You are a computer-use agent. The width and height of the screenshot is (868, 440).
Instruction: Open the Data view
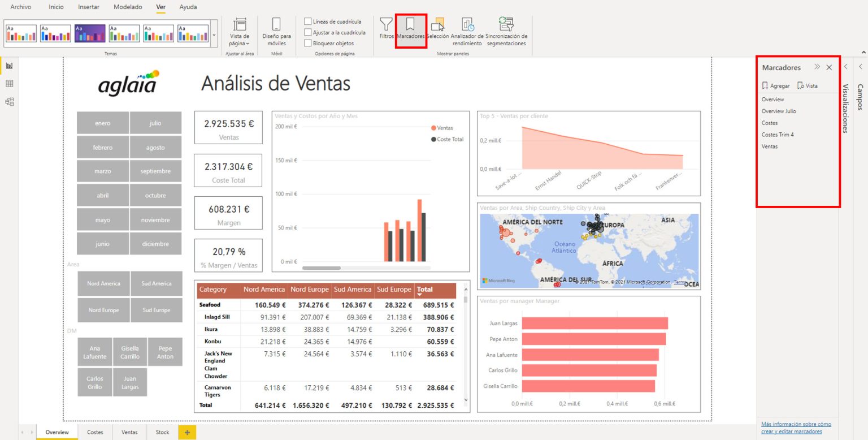click(x=8, y=83)
